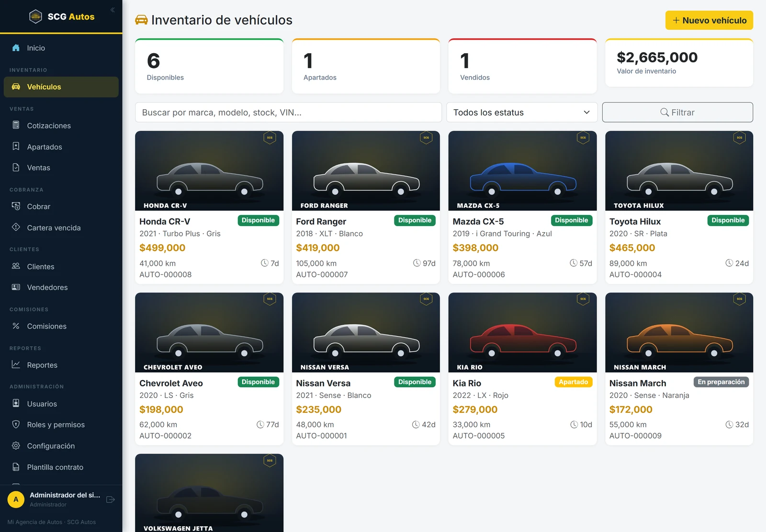
Task: Collapse the sidebar with the chevron icon
Action: (113, 10)
